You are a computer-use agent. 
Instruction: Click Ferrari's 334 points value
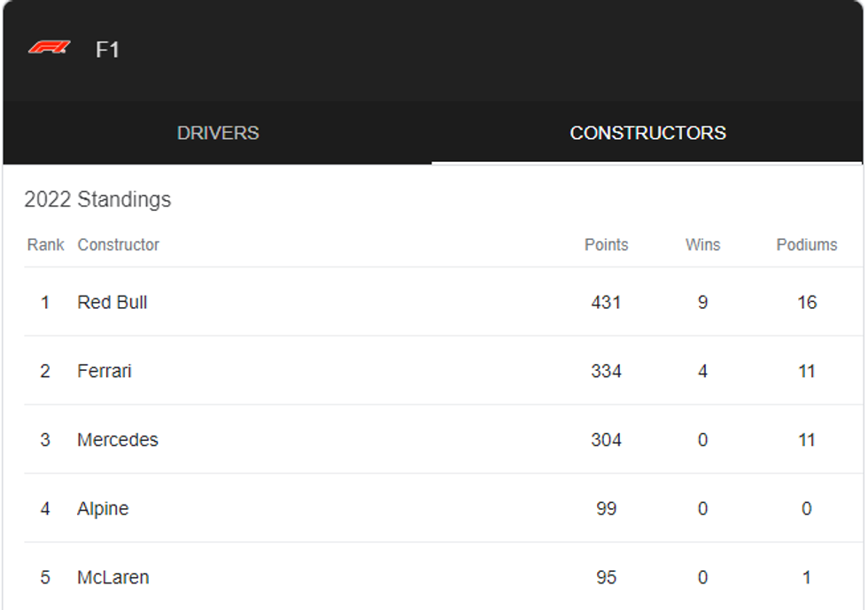pyautogui.click(x=606, y=371)
